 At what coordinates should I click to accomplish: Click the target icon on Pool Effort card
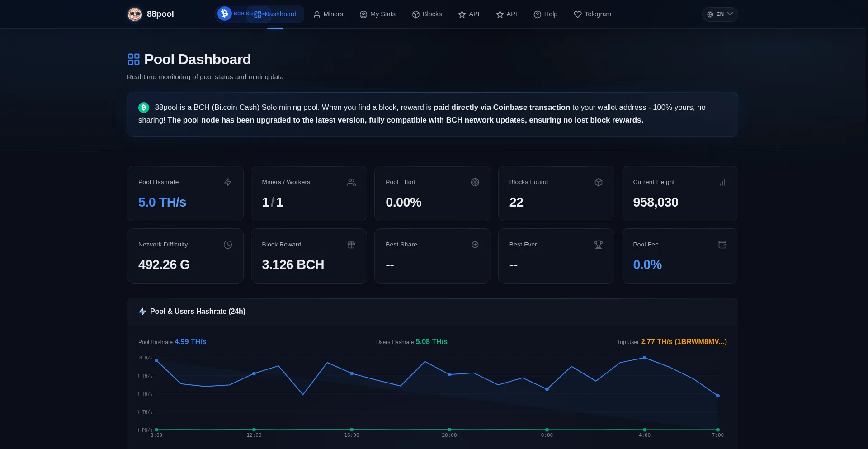point(475,182)
